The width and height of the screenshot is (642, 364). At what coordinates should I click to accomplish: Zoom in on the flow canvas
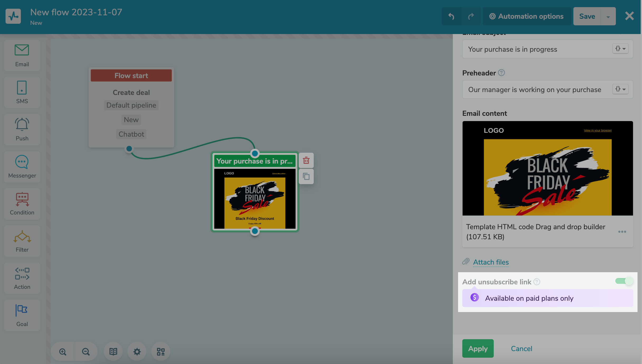pos(63,352)
